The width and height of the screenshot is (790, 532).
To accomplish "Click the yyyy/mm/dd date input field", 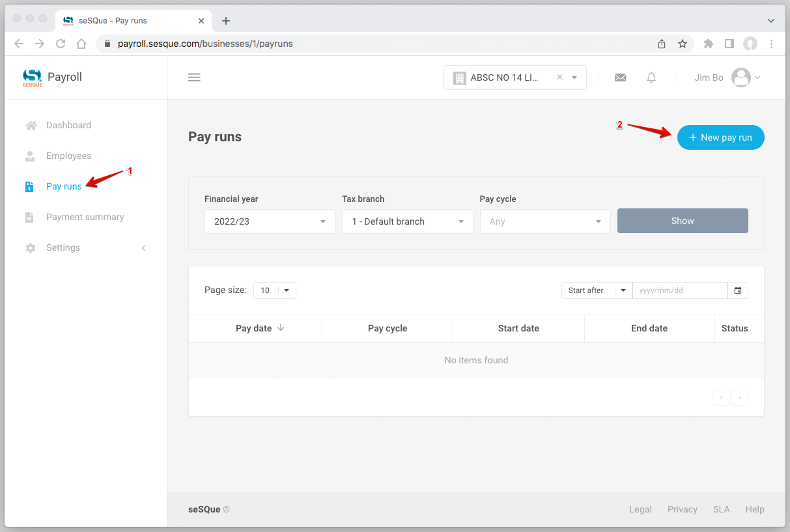I will pyautogui.click(x=679, y=290).
